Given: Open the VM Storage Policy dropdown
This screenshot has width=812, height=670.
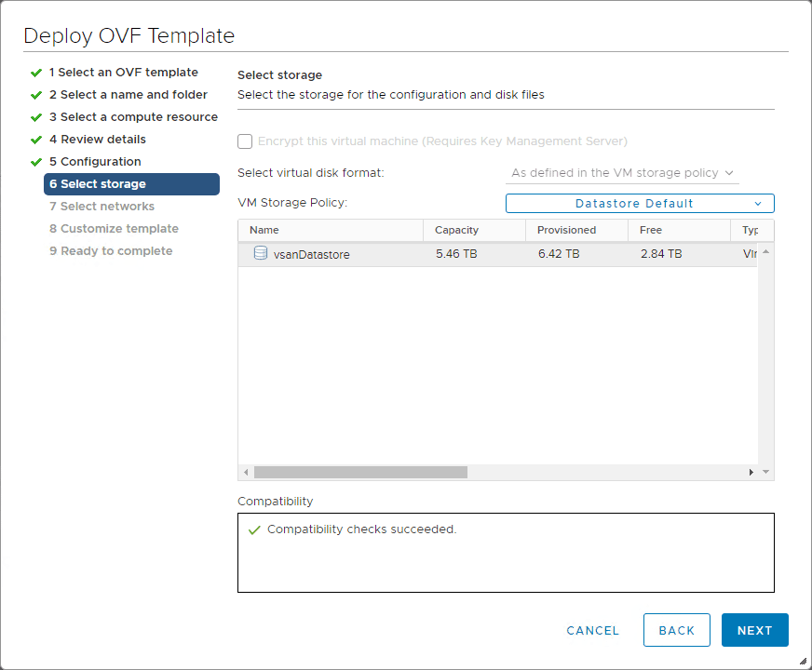Looking at the screenshot, I should [x=640, y=203].
